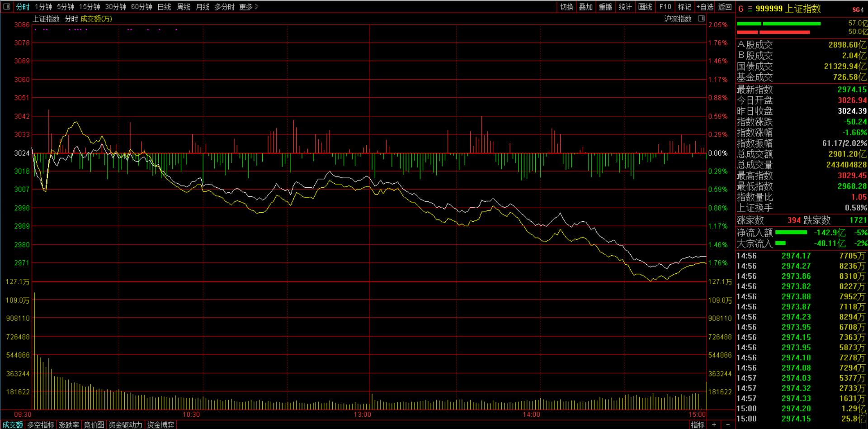Click the 返回 back button
The image size is (868, 429).
tap(725, 7)
